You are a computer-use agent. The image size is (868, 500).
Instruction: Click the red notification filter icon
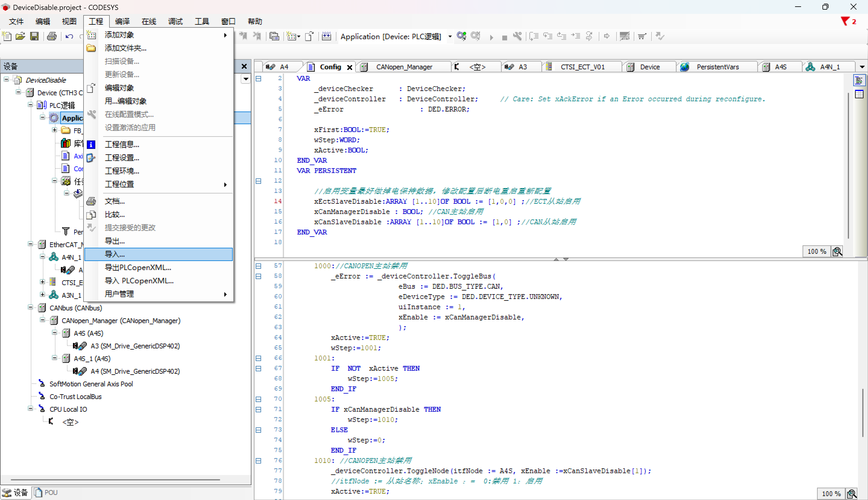845,21
